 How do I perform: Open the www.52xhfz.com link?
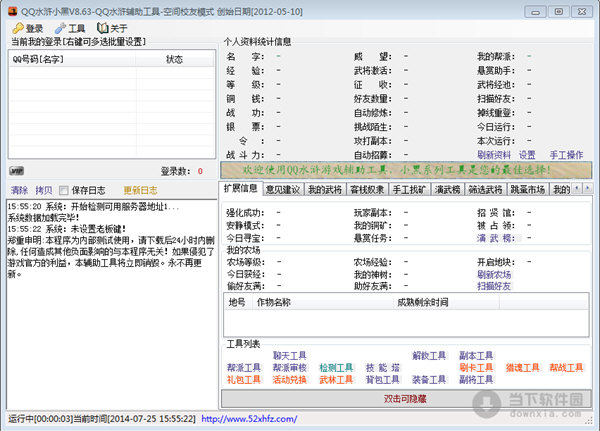point(249,419)
